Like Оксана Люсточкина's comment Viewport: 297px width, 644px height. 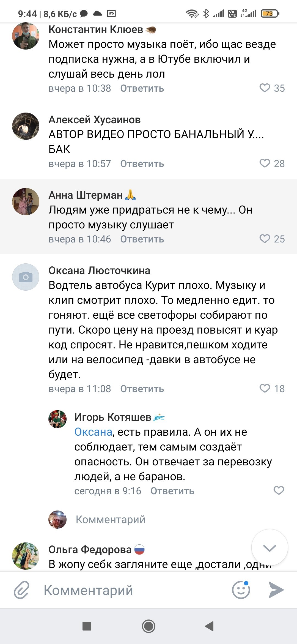(x=265, y=389)
